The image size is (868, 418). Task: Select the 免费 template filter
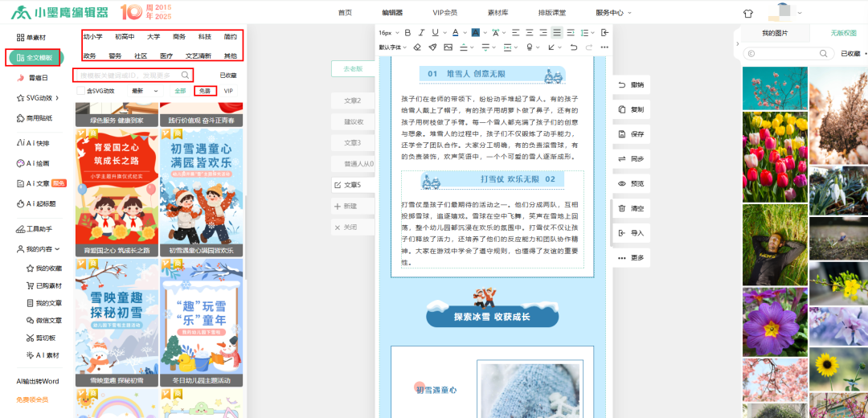[206, 91]
